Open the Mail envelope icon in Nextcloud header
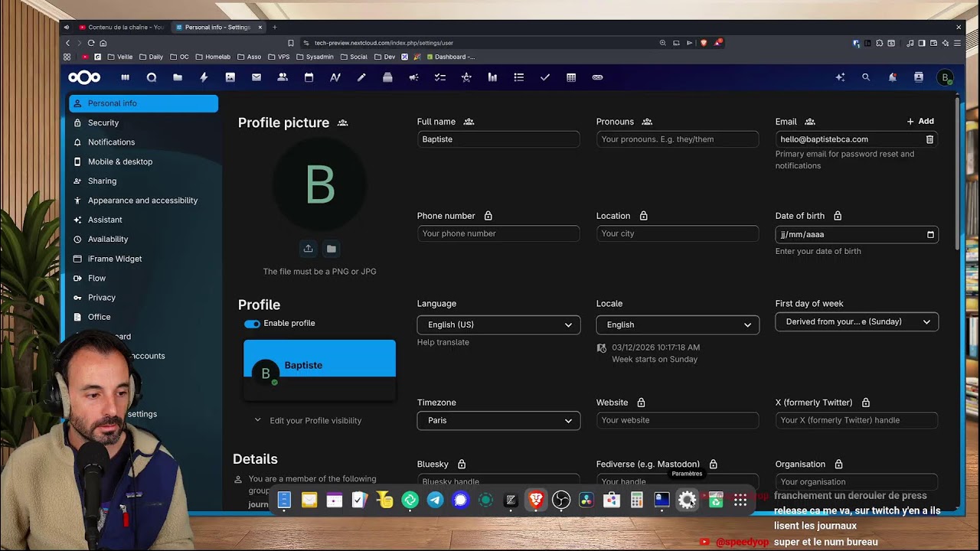Screen dimensions: 980x551 click(256, 77)
